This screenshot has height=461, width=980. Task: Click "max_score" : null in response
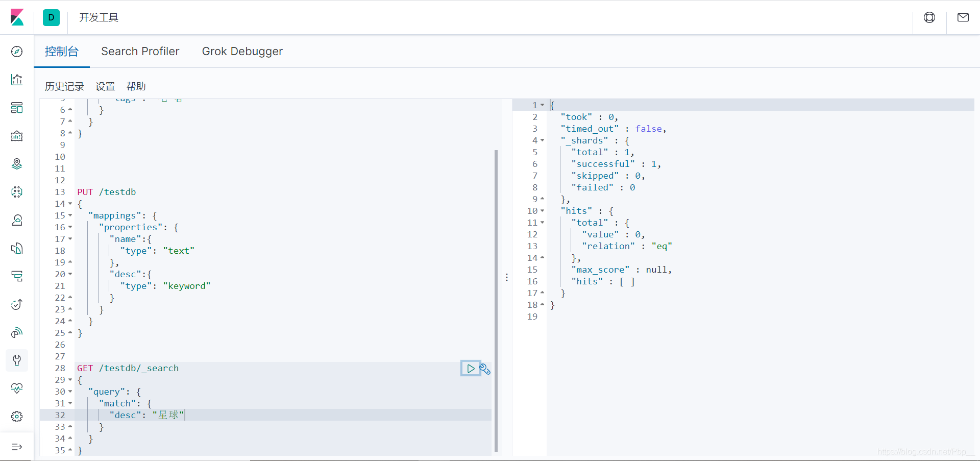point(622,270)
